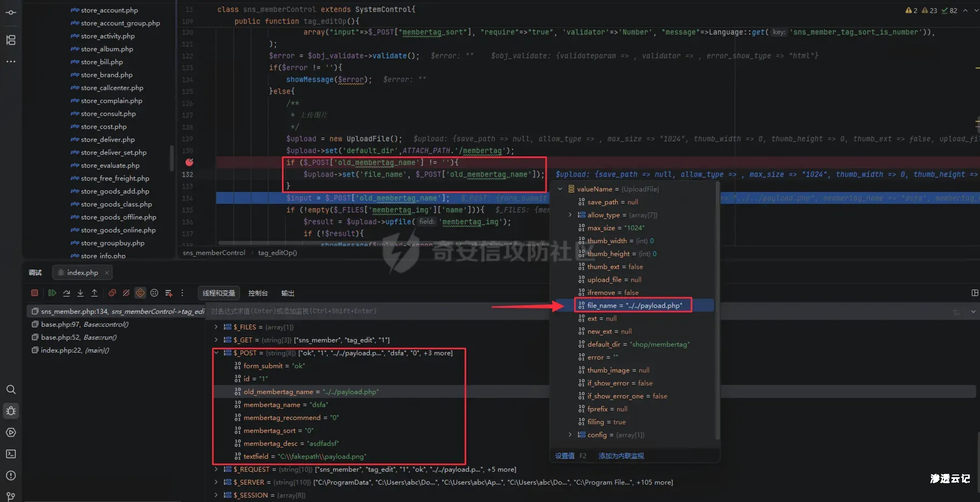
Task: Open the view breakpoints dialog
Action: (112, 293)
